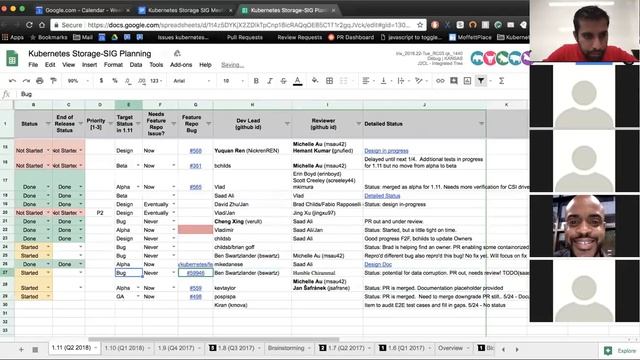
Task: Open the Data menu
Action: coord(136,64)
